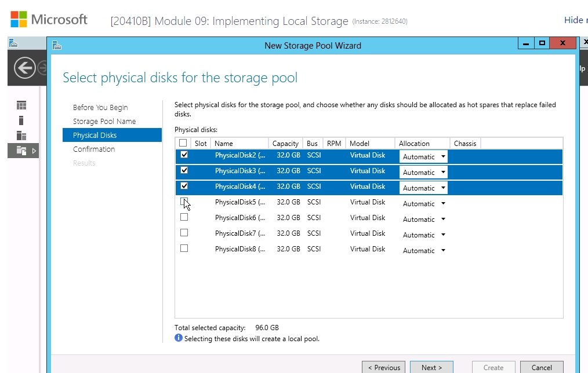The width and height of the screenshot is (588, 373).
Task: Go to the Storage Pool Name step
Action: (x=104, y=121)
